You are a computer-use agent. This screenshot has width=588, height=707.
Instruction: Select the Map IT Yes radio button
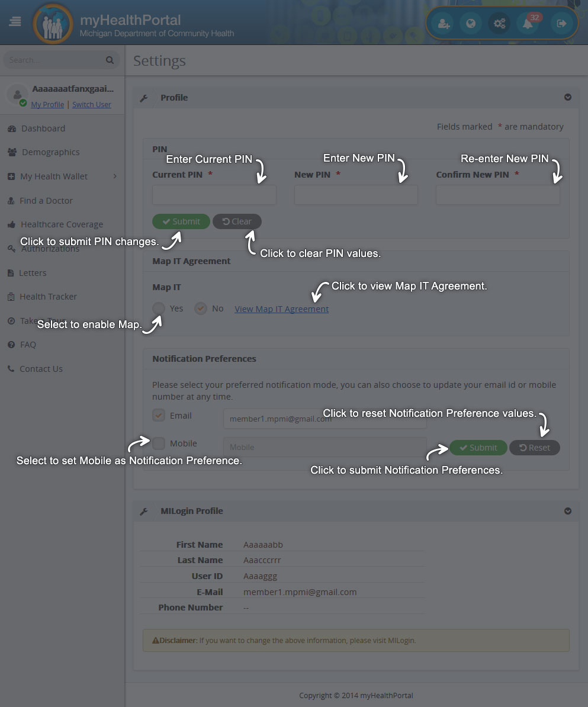159,308
